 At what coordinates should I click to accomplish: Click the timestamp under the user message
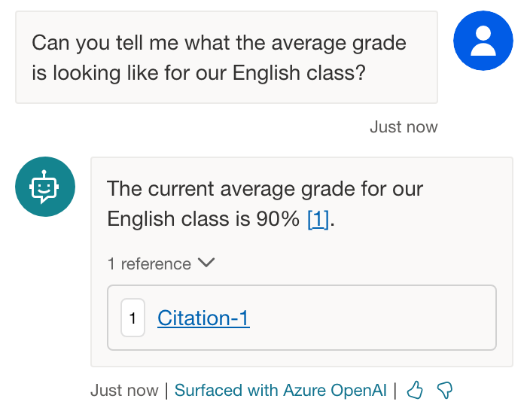click(404, 126)
